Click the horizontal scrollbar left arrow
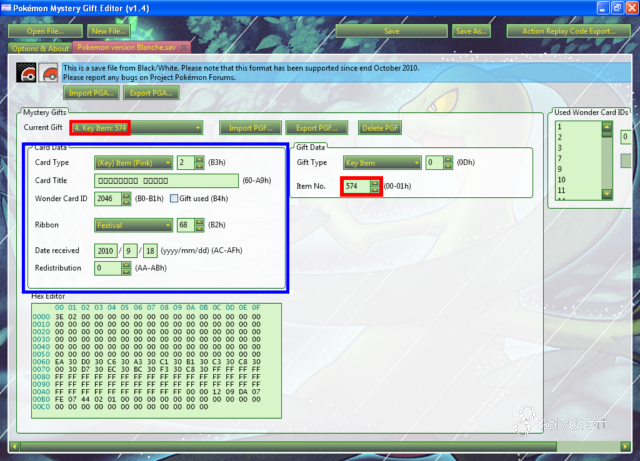The image size is (640, 461). 14,446
